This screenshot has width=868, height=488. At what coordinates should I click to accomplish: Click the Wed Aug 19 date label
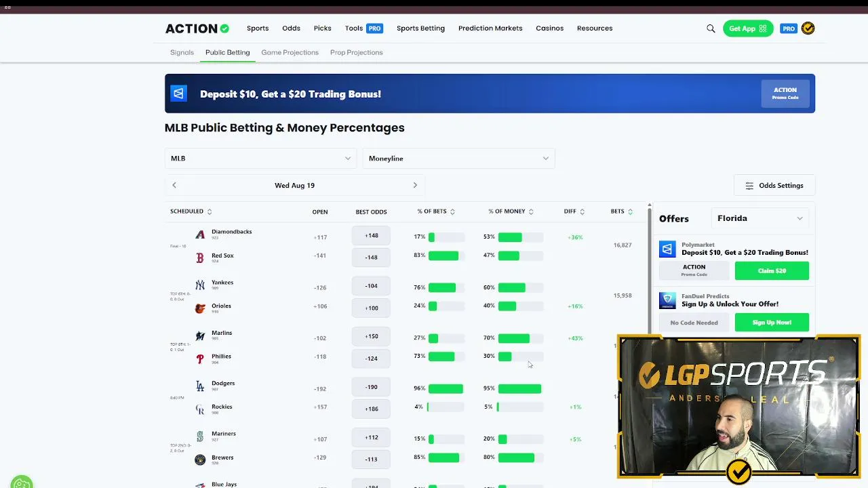coord(294,185)
